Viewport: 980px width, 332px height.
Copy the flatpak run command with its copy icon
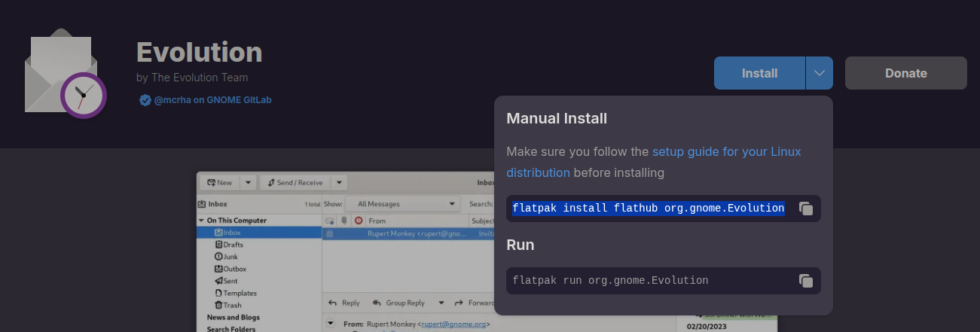click(x=806, y=281)
